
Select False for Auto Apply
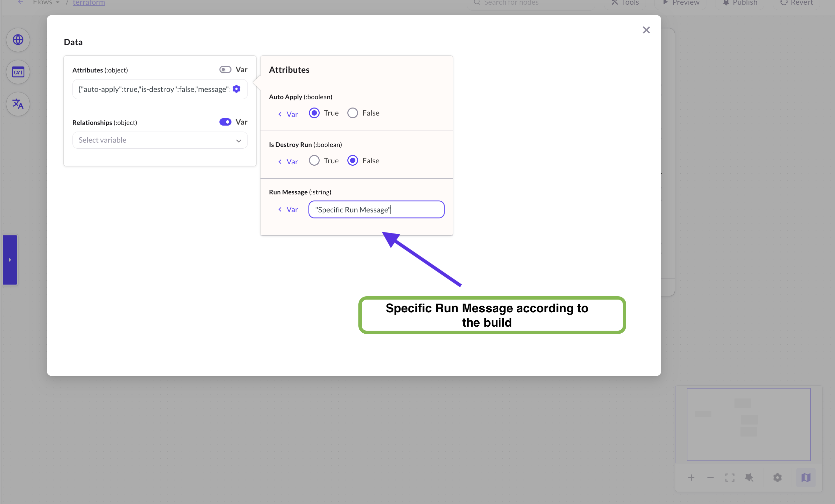[352, 113]
